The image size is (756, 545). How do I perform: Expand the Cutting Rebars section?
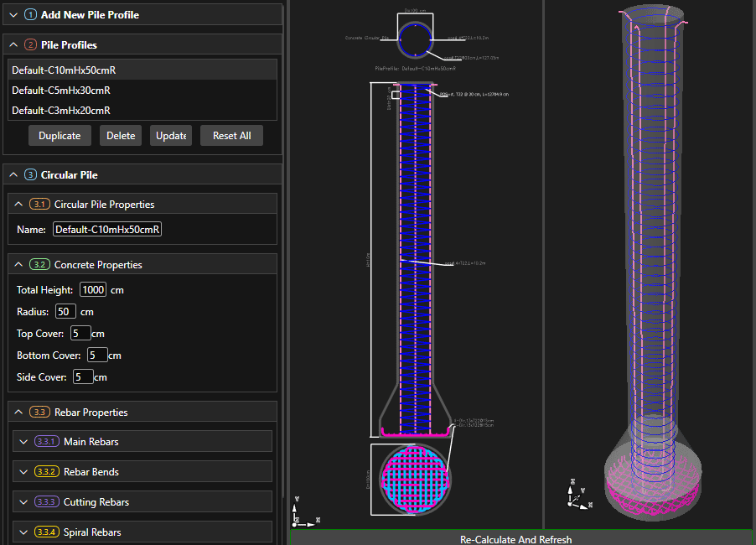[23, 502]
